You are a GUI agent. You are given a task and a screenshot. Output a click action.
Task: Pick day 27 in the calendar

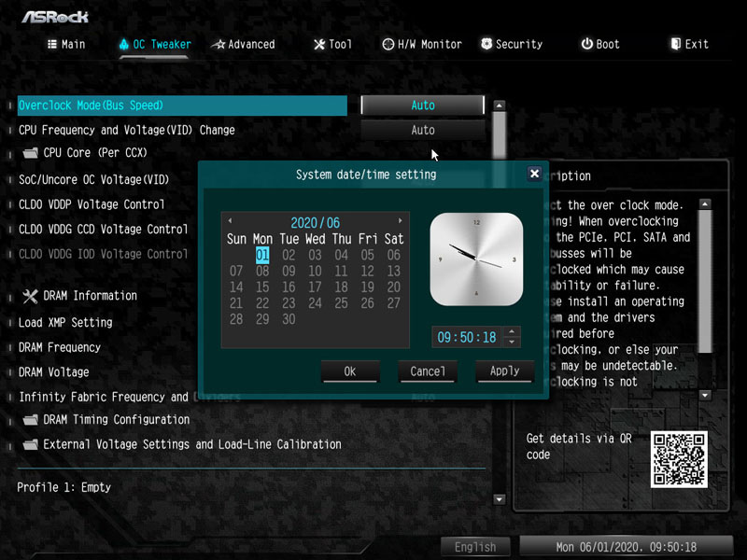[393, 302]
